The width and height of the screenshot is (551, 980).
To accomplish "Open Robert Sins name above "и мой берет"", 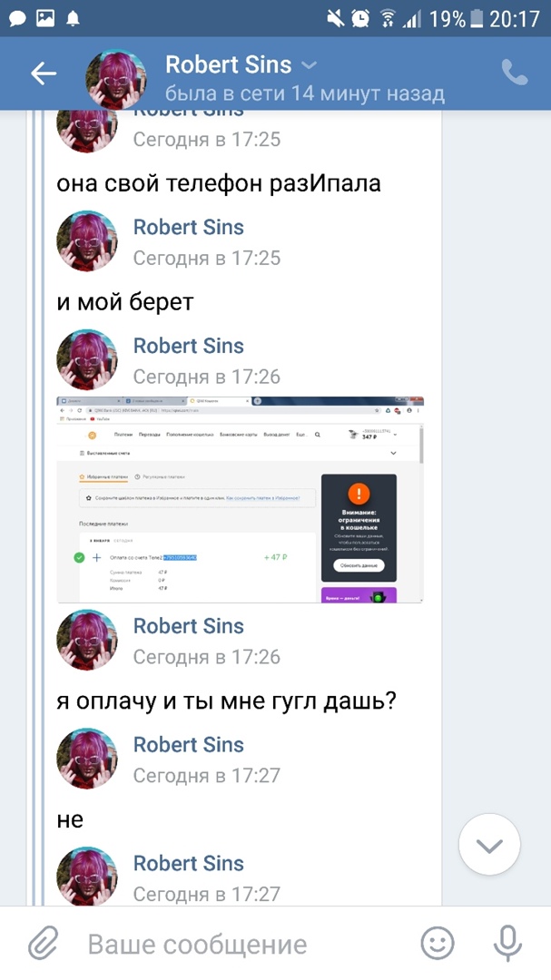I will (x=188, y=227).
